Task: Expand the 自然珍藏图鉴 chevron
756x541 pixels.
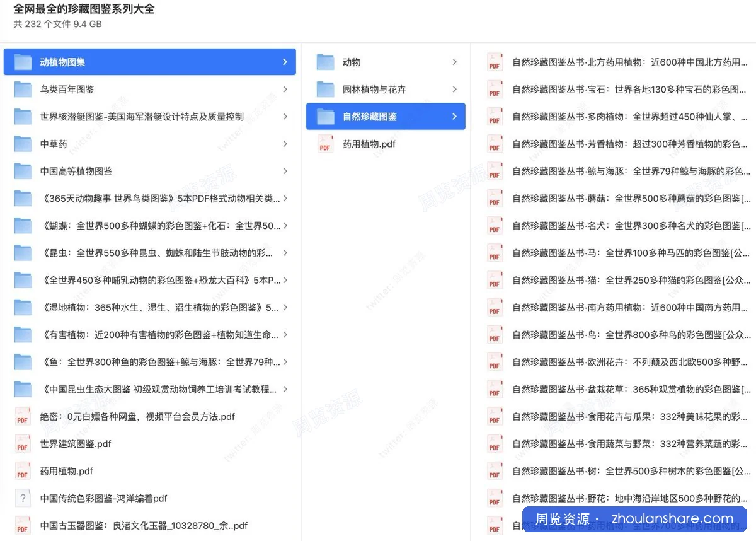Action: (x=454, y=117)
